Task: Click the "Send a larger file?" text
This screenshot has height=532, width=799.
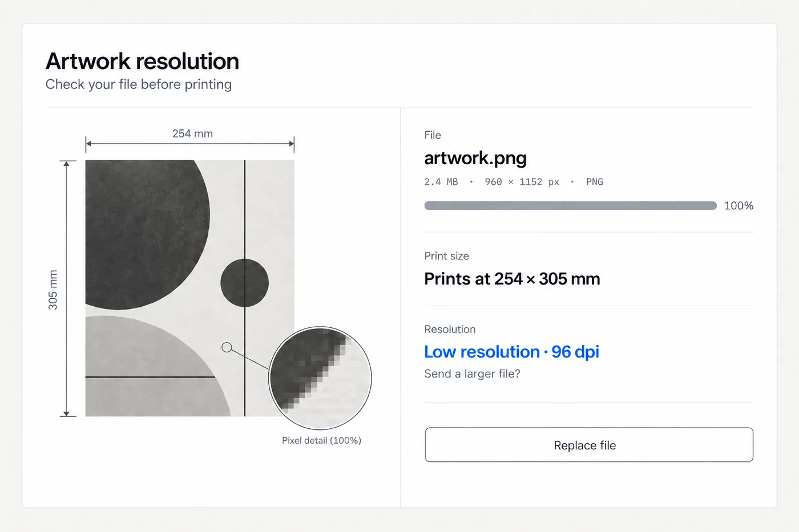Action: pos(472,374)
